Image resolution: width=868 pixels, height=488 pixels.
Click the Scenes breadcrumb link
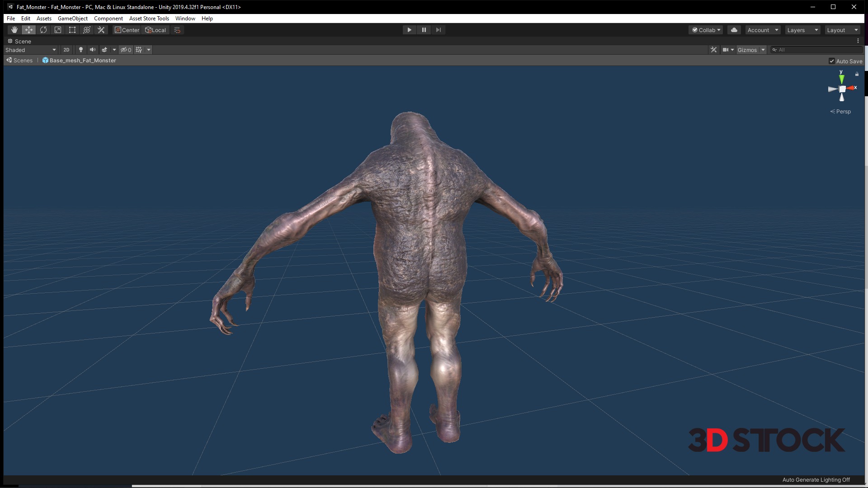(x=23, y=61)
